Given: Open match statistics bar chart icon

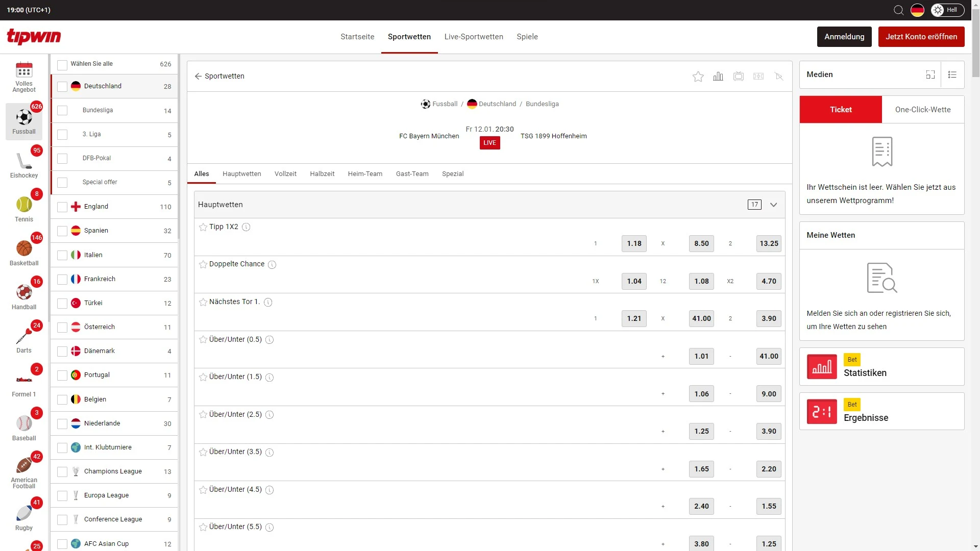Looking at the screenshot, I should coord(718,77).
